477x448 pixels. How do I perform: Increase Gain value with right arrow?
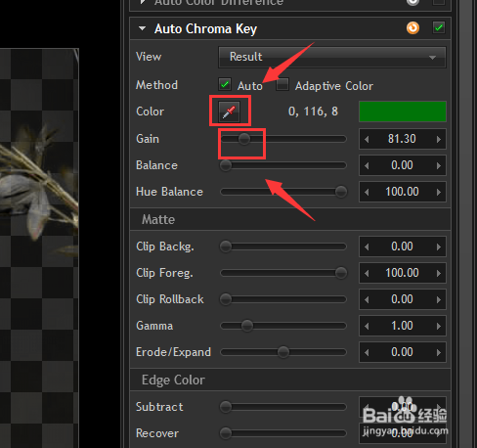(439, 139)
